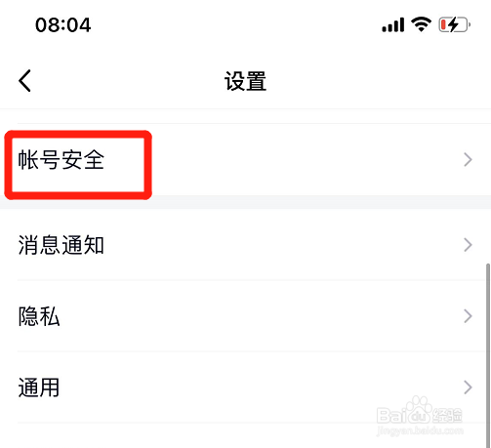Screen dimensions: 491x448
Task: Tap the empty row above 帐号安全
Action: (x=245, y=116)
